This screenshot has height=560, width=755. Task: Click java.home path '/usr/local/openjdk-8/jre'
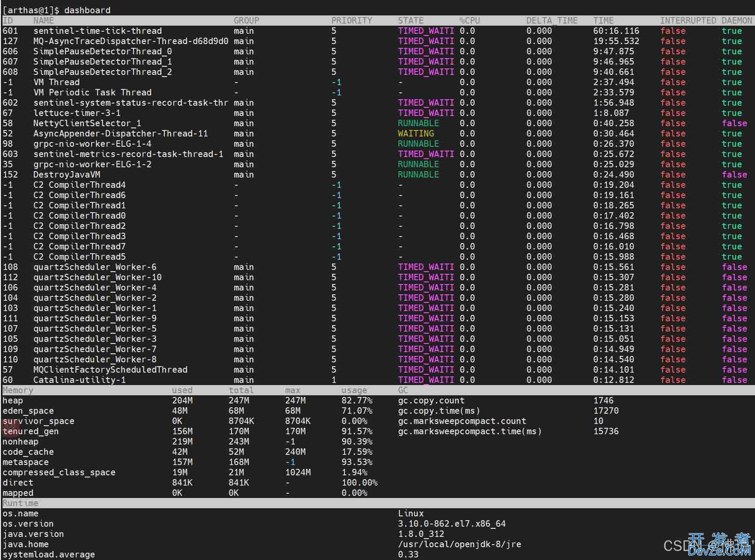point(460,544)
